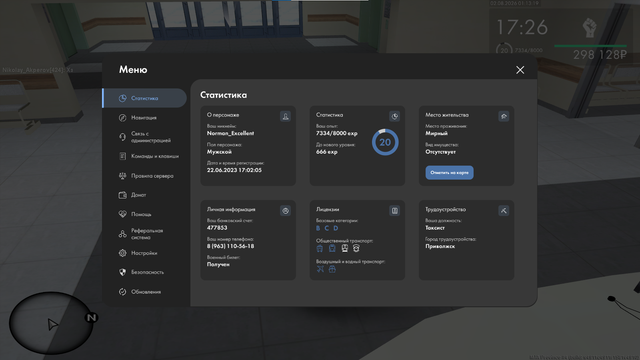
Task: Click the badge icon on Личная информация card
Action: [x=285, y=211]
